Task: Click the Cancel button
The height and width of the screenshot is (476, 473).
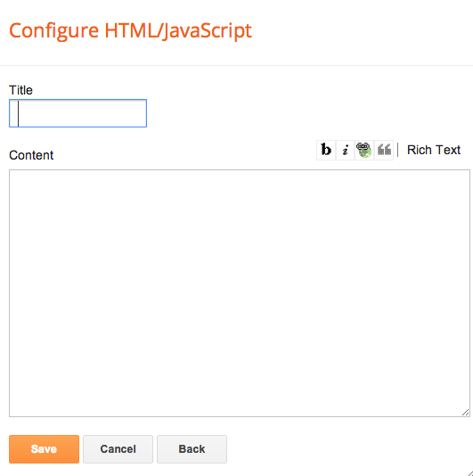Action: (x=118, y=449)
